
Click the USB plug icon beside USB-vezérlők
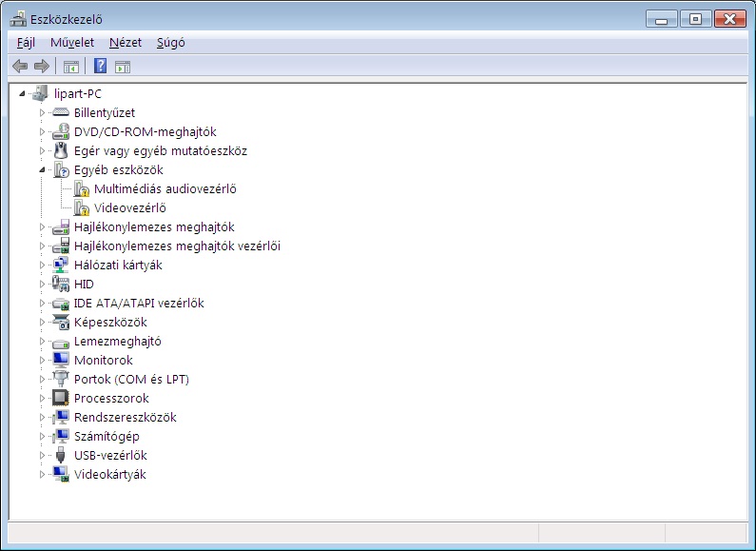click(61, 455)
